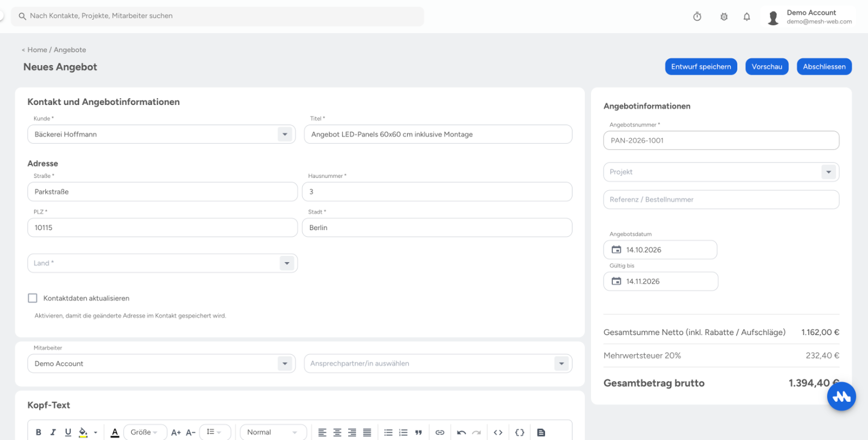Insert a numbered list
868x440 pixels.
pyautogui.click(x=403, y=432)
